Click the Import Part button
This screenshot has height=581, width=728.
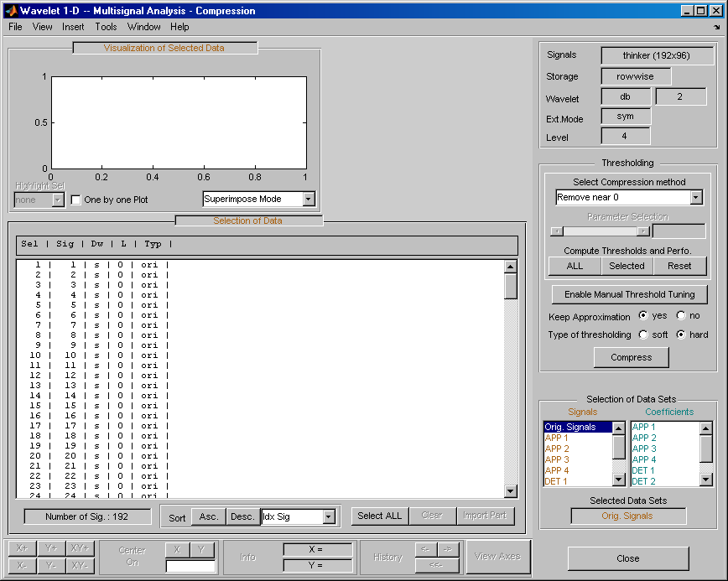485,516
